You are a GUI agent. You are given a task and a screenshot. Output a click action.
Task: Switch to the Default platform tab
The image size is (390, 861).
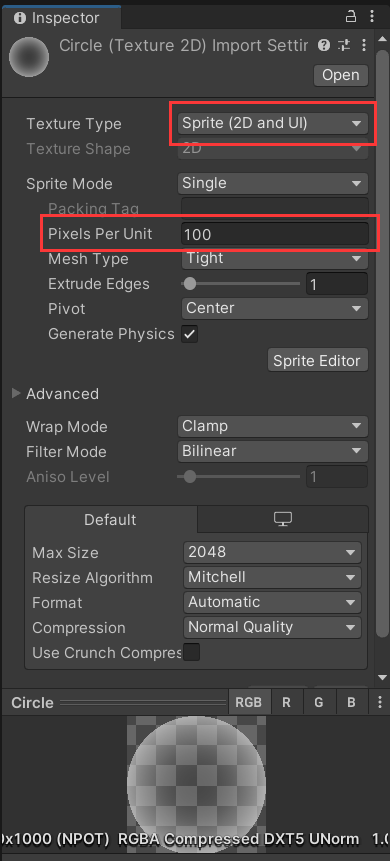coord(110,519)
